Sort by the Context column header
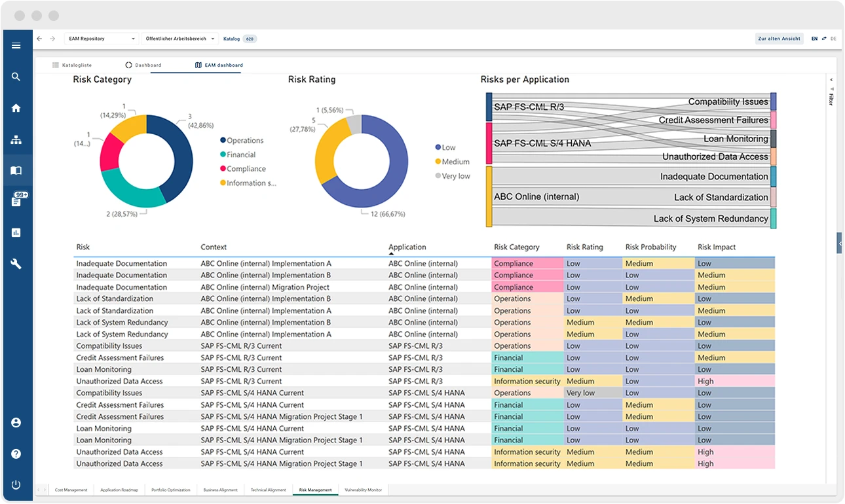Viewport: 845px width, 504px height. coord(214,247)
